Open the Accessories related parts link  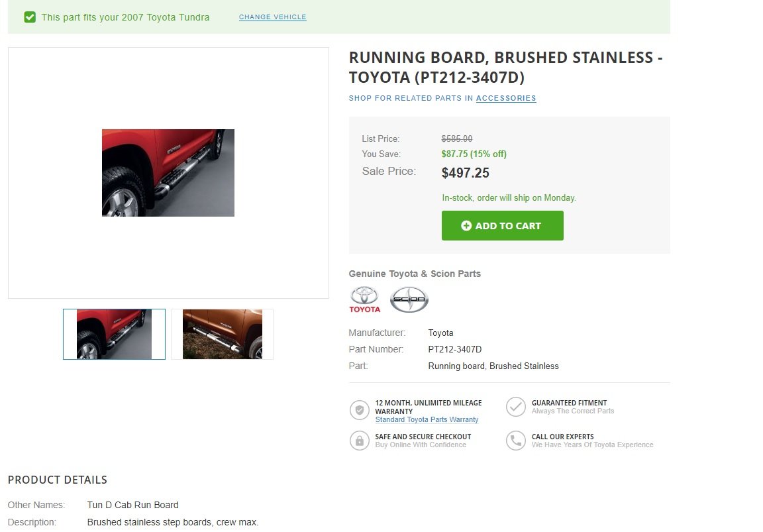pos(506,98)
